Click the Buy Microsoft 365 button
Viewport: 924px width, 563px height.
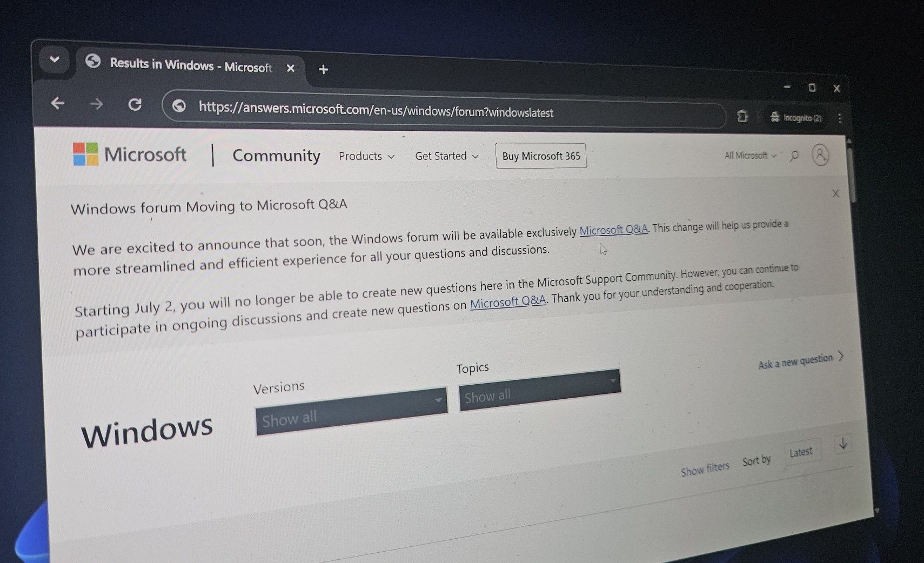(541, 156)
